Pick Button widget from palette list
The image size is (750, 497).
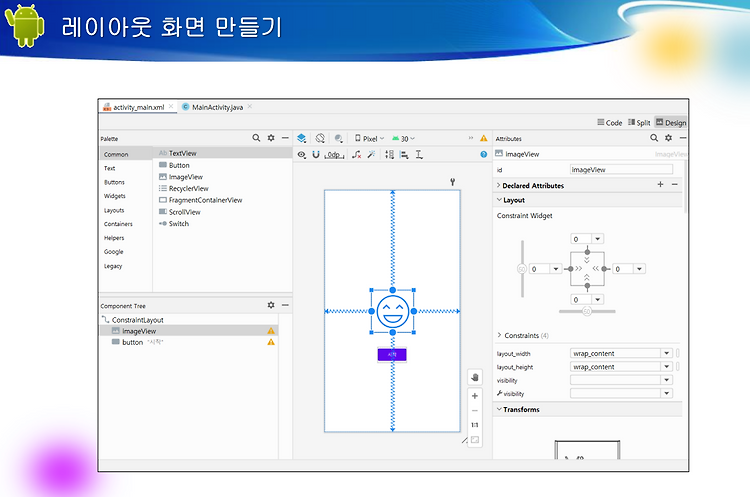coord(174,165)
